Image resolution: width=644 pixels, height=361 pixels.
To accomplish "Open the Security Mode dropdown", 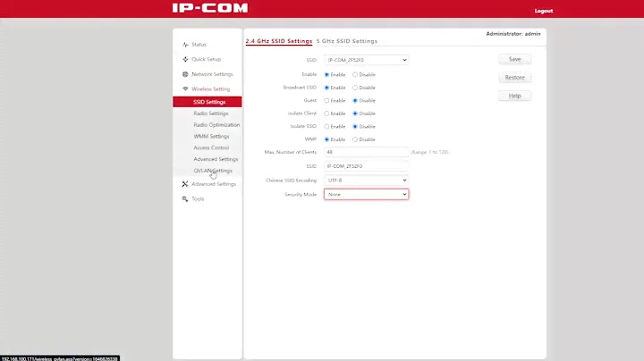I will point(366,194).
